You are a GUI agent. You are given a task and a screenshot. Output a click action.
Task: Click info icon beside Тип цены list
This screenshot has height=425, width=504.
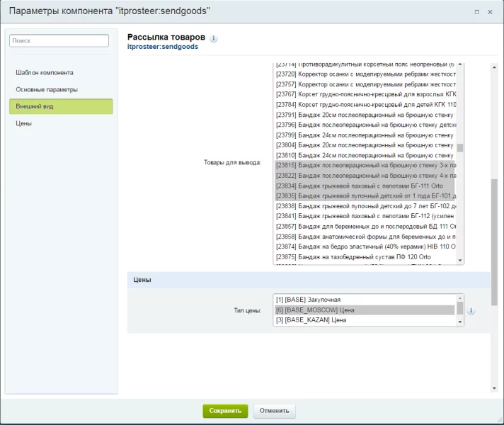point(471,310)
